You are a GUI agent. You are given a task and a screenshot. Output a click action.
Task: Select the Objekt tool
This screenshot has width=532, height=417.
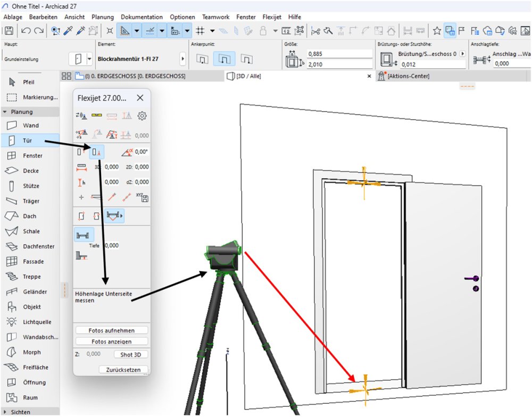coord(30,307)
